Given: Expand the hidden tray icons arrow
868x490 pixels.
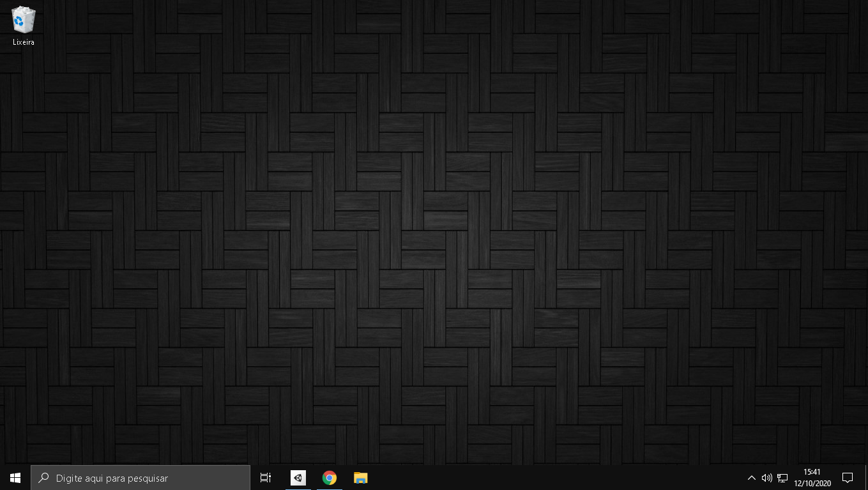Looking at the screenshot, I should pyautogui.click(x=752, y=478).
